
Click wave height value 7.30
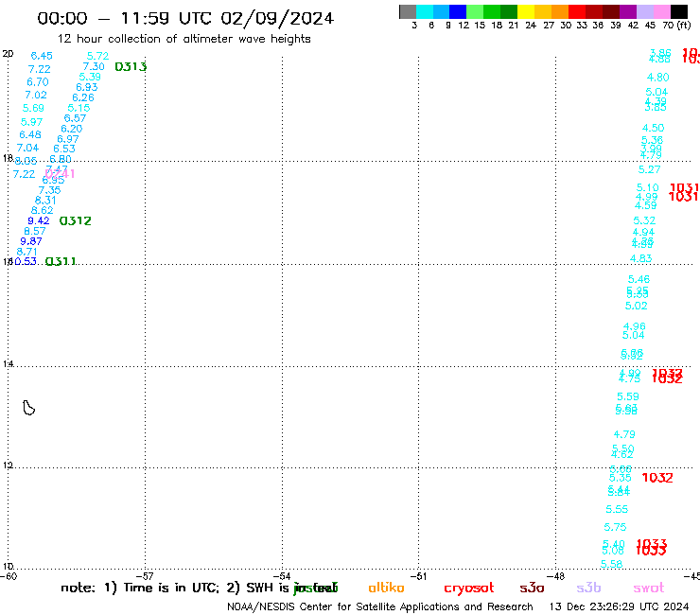[94, 66]
